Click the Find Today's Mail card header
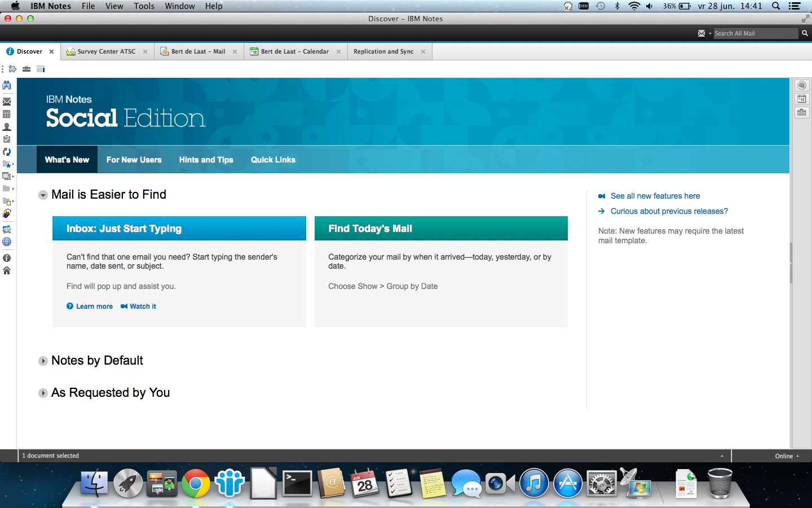Screen dimensions: 812x508 [x=441, y=229]
